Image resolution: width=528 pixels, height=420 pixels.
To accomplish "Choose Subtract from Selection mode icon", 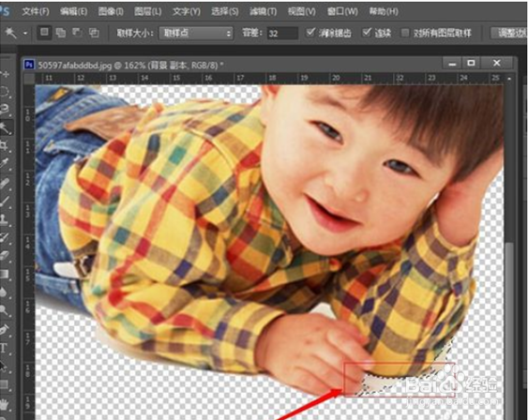I will pos(77,33).
